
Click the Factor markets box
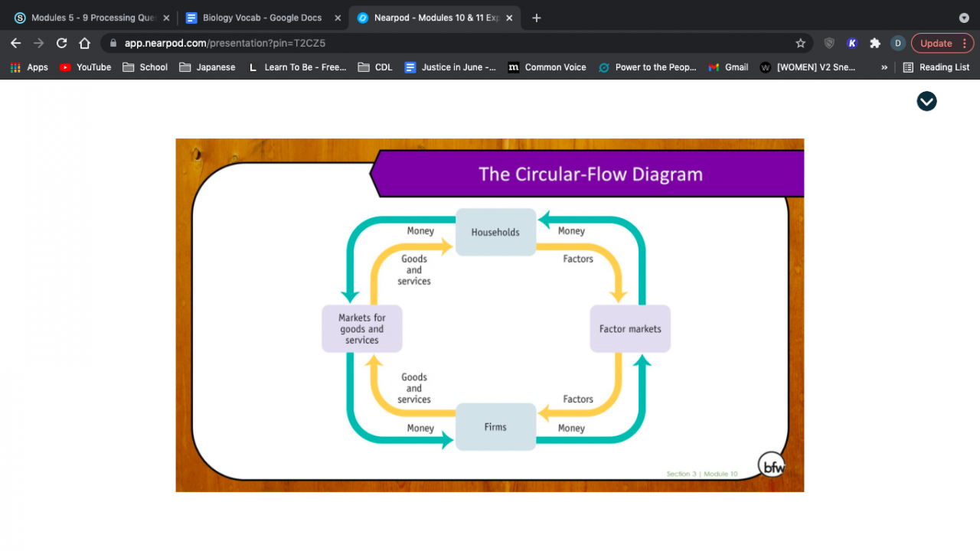pos(630,329)
